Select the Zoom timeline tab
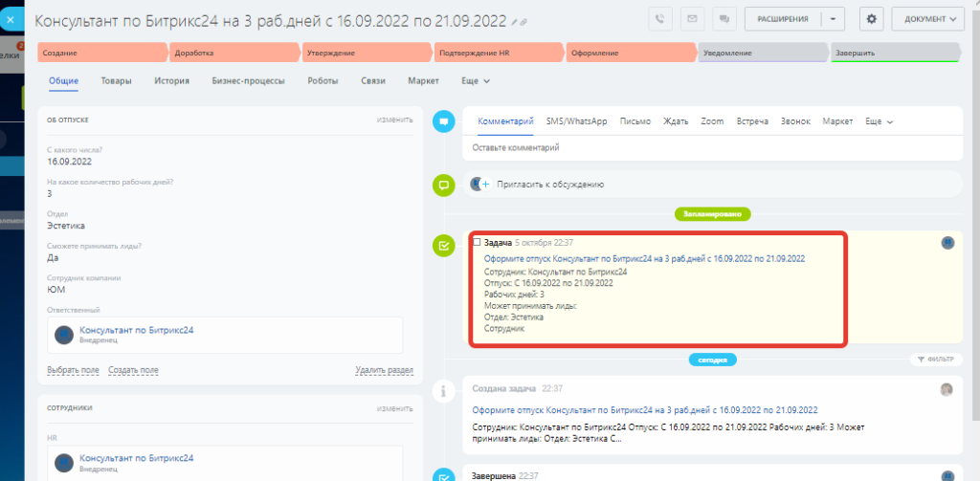The height and width of the screenshot is (481, 980). coord(712,121)
